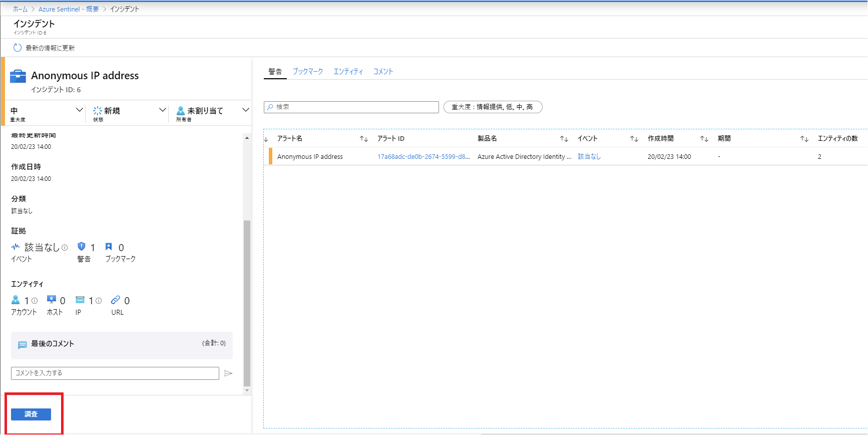Screen dimensions: 868x435
Task: Click the 調査 investigate button
Action: 31,414
